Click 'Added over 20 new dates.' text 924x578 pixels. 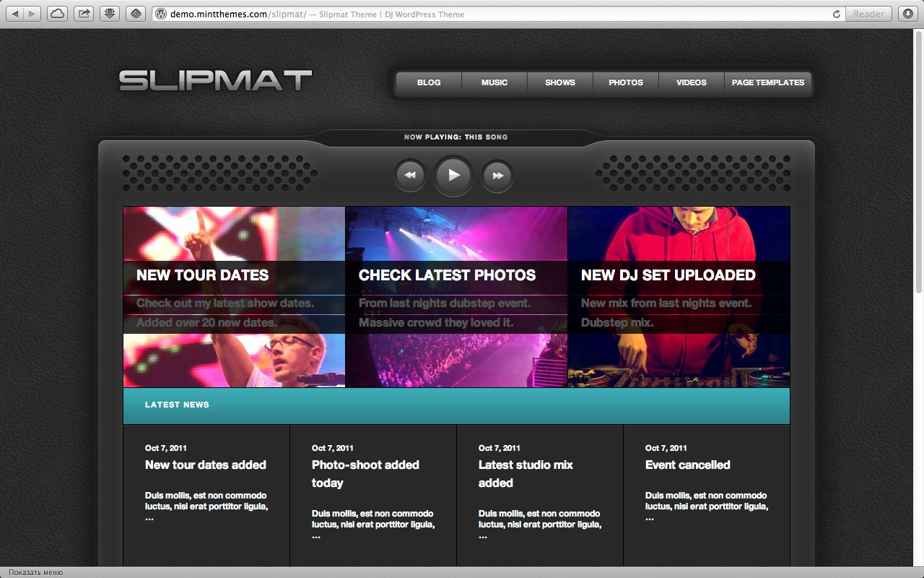206,323
